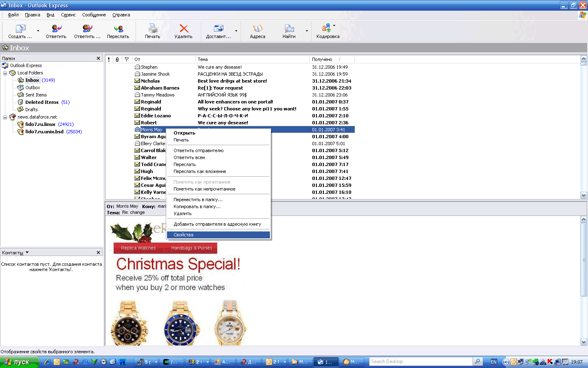Open the dropdown arrow next to Создать
The image size is (588, 368).
click(x=38, y=31)
